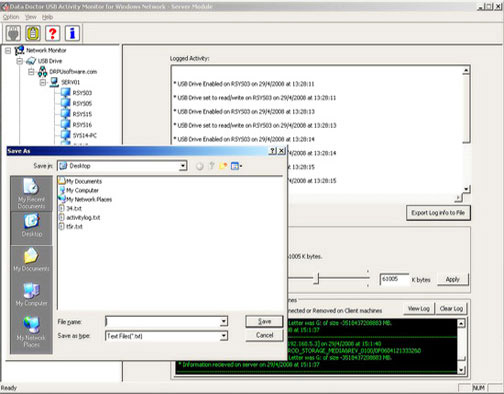Open My Network Places in places bar
Image resolution: width=504 pixels, height=394 pixels.
pos(31,332)
